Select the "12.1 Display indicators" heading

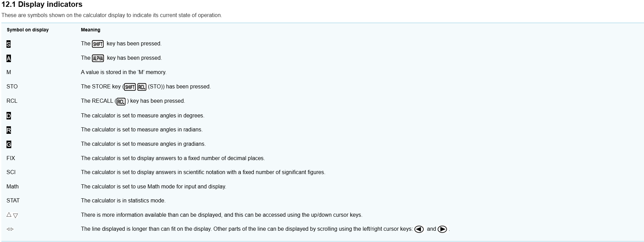42,4
